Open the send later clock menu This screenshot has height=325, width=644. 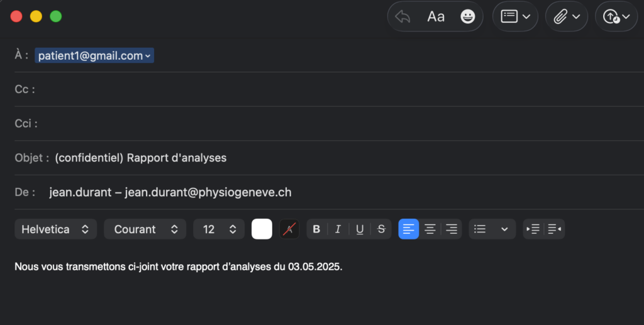coord(616,17)
